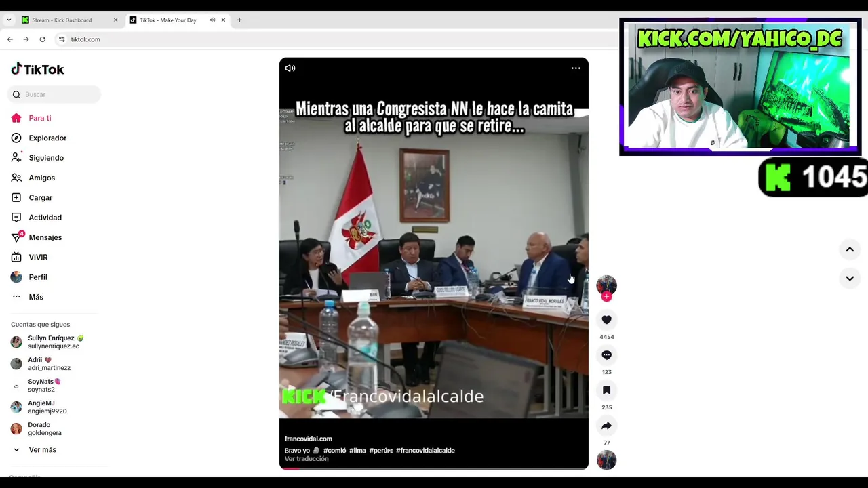The image size is (868, 488).
Task: Expand the Más menu
Action: point(35,297)
